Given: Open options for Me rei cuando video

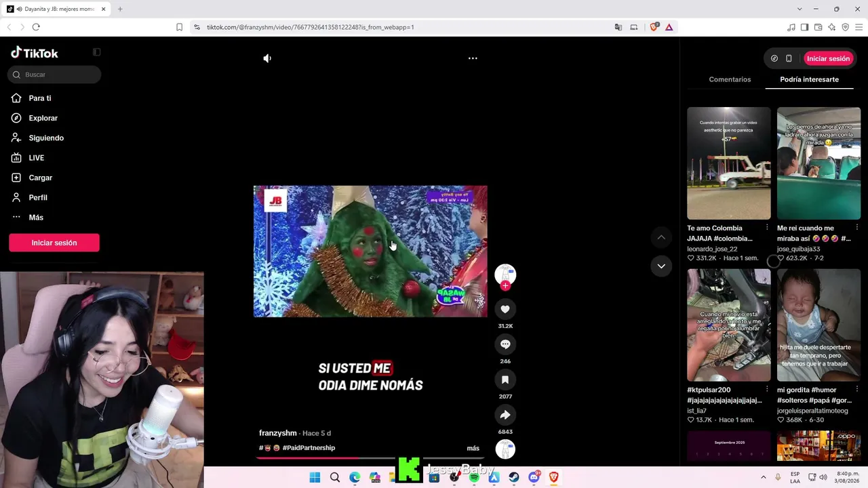Looking at the screenshot, I should (x=856, y=228).
